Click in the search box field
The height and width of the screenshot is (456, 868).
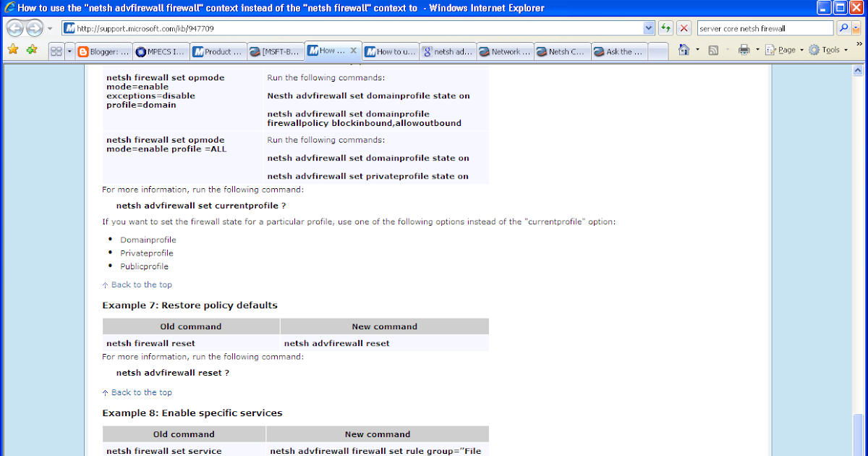[765, 28]
